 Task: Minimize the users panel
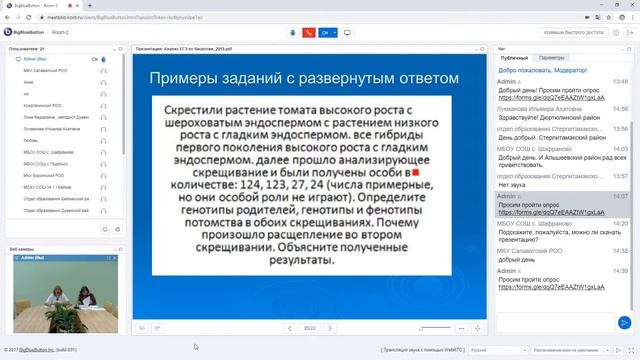click(x=115, y=49)
